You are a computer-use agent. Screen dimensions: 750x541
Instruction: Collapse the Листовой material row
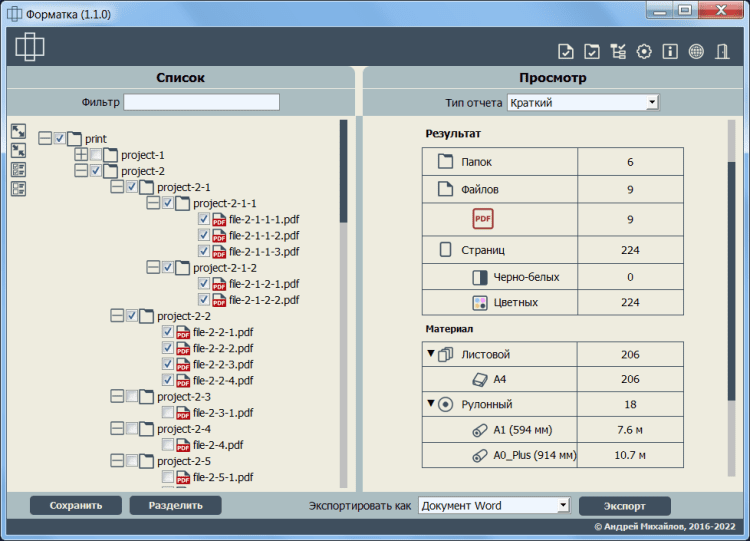pyautogui.click(x=431, y=354)
